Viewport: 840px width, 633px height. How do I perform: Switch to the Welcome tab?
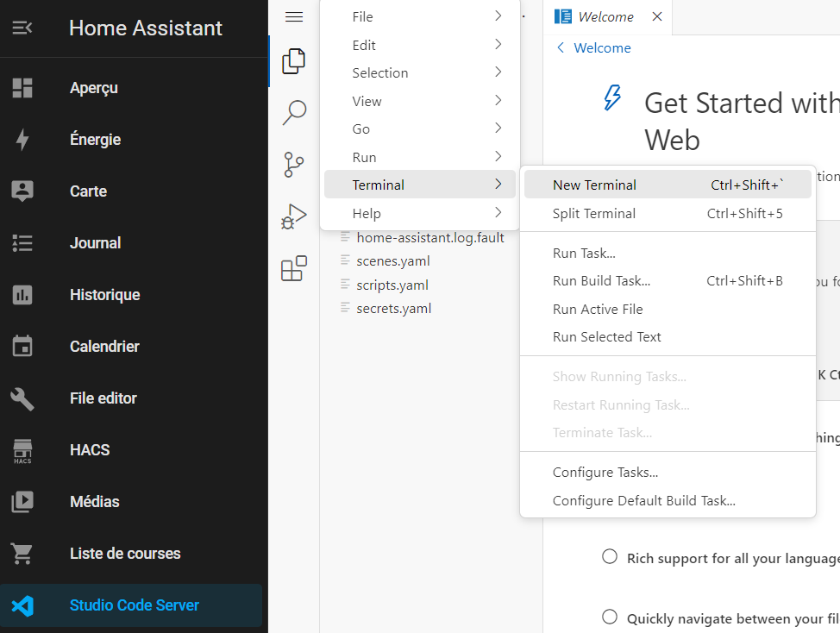[607, 17]
